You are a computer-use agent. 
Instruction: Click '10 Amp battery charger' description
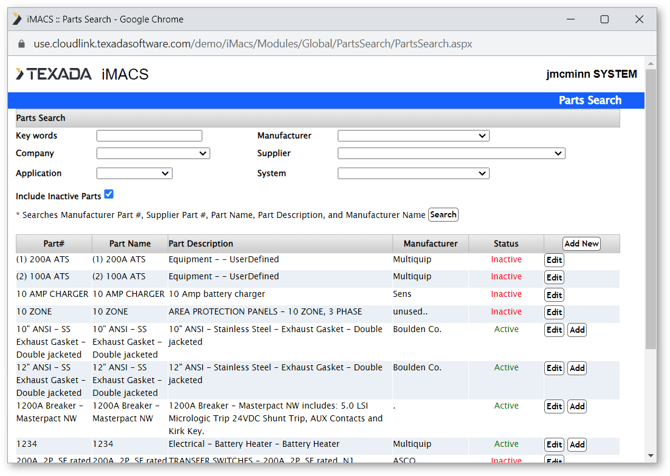pos(217,294)
